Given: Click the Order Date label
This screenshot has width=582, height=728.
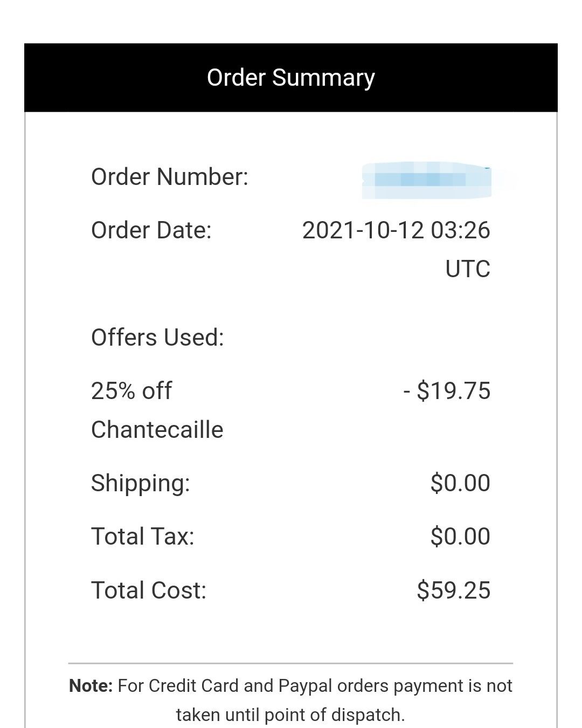Looking at the screenshot, I should coord(151,230).
